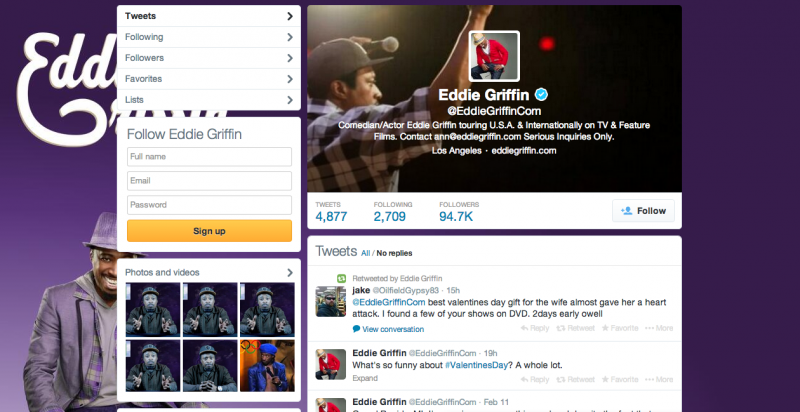
Task: Click the chevron beside Lists
Action: coord(290,99)
